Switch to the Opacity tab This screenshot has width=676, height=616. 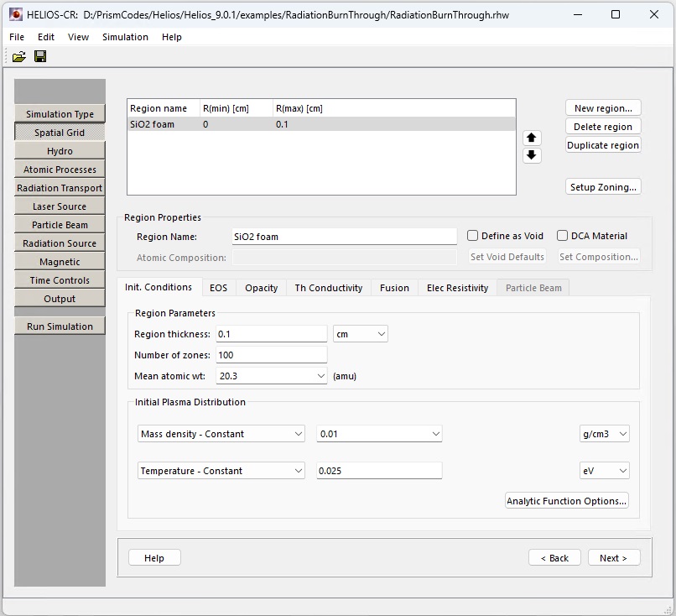261,288
